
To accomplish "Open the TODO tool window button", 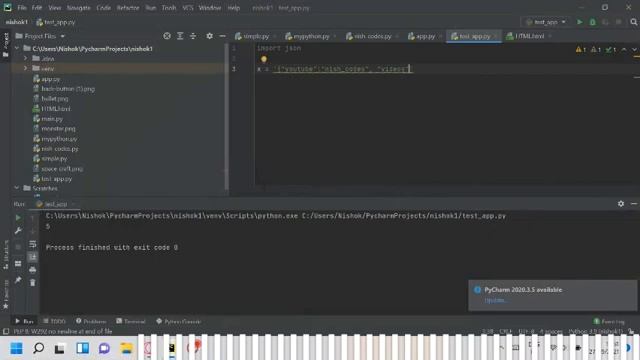I will pos(54,321).
